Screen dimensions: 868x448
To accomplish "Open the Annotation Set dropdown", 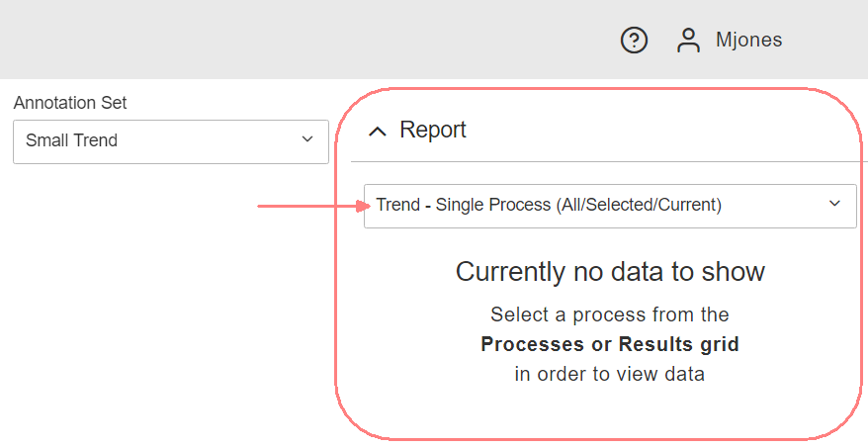I will click(170, 141).
